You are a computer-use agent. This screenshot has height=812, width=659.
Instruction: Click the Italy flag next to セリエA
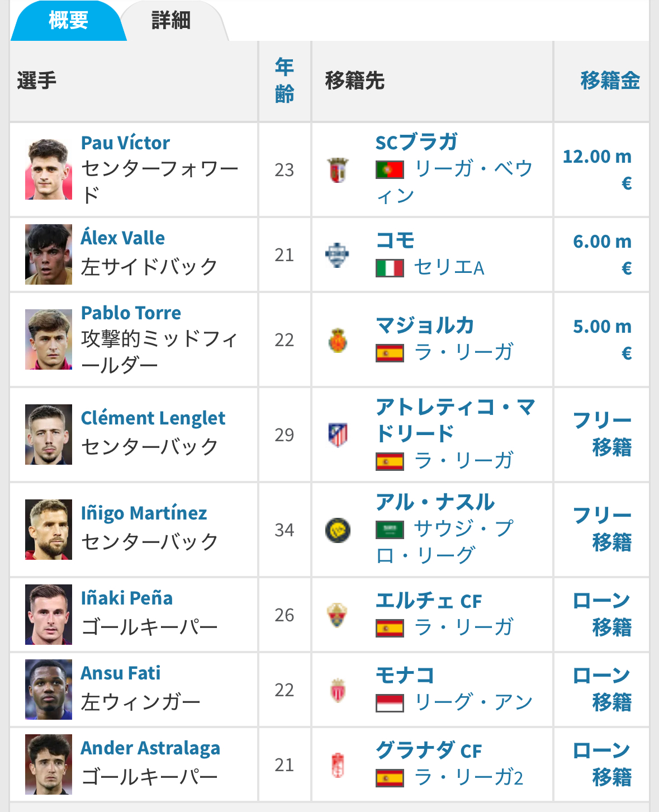(390, 268)
